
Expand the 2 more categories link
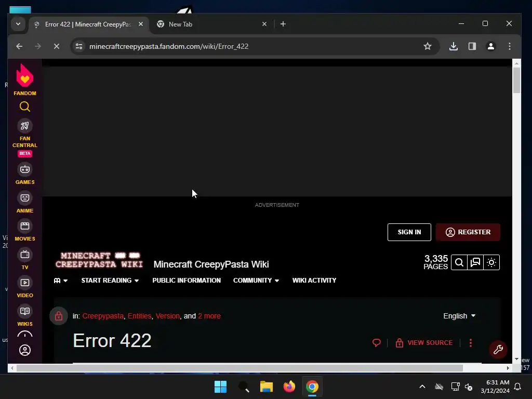pos(209,316)
